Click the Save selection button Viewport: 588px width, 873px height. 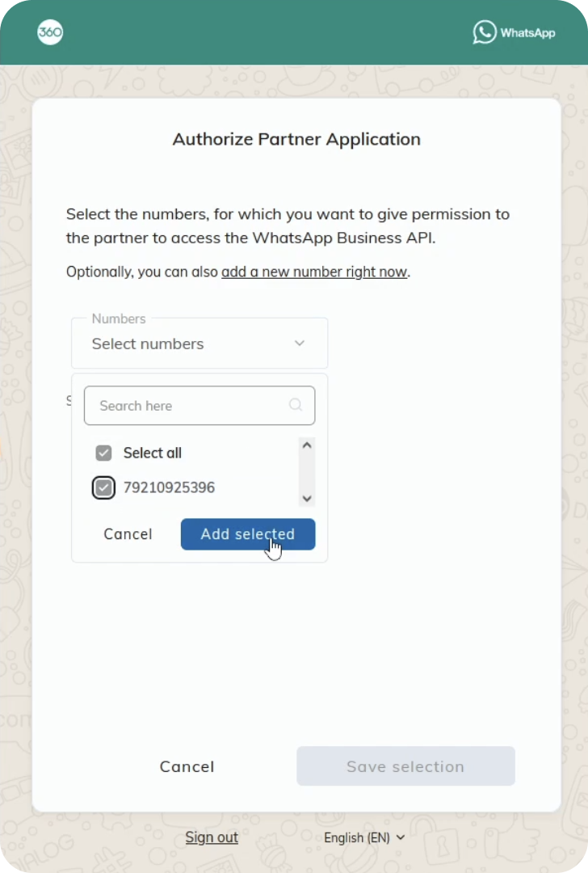point(405,766)
